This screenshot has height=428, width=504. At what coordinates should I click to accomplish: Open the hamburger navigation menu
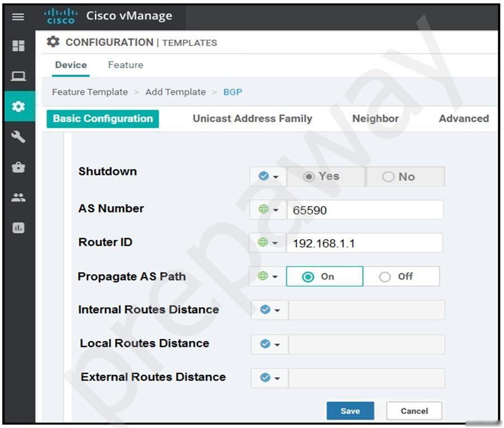point(18,16)
